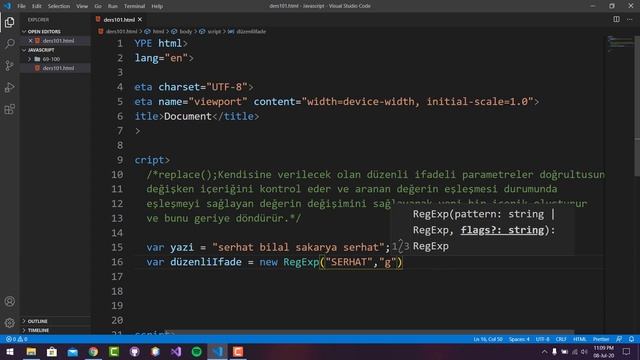Show hidden system tray icons
Screen dimensions: 640x360
(544, 351)
